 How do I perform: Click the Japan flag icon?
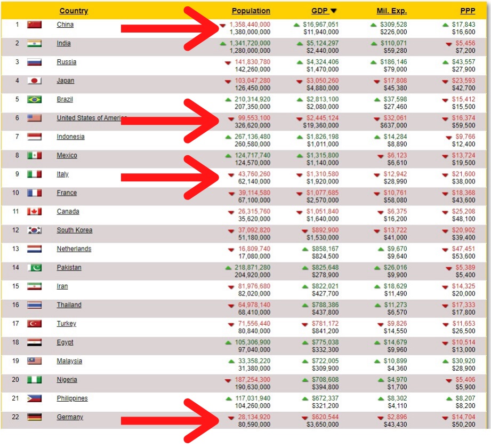click(x=34, y=81)
